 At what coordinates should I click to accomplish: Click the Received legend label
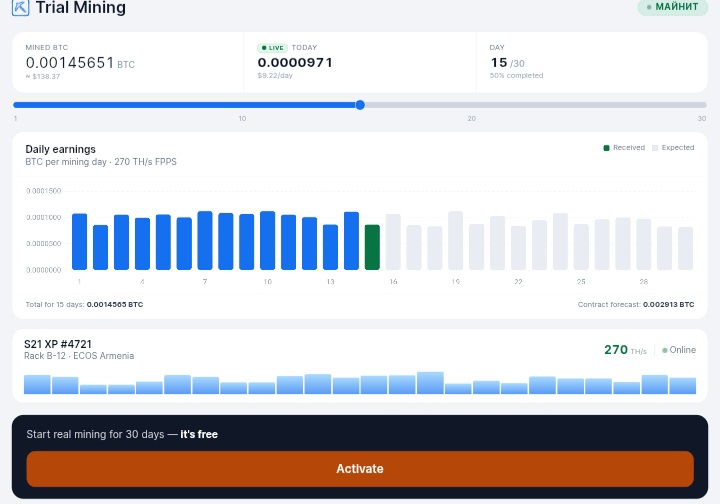(x=629, y=147)
